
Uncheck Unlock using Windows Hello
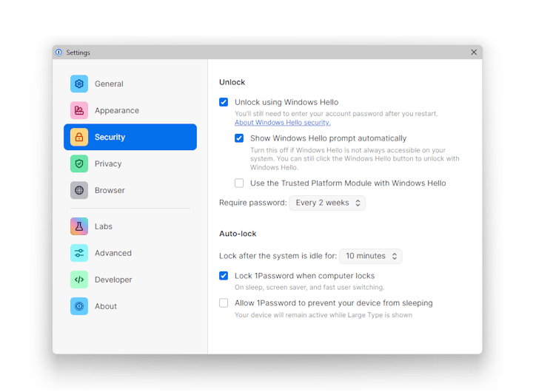coord(224,102)
